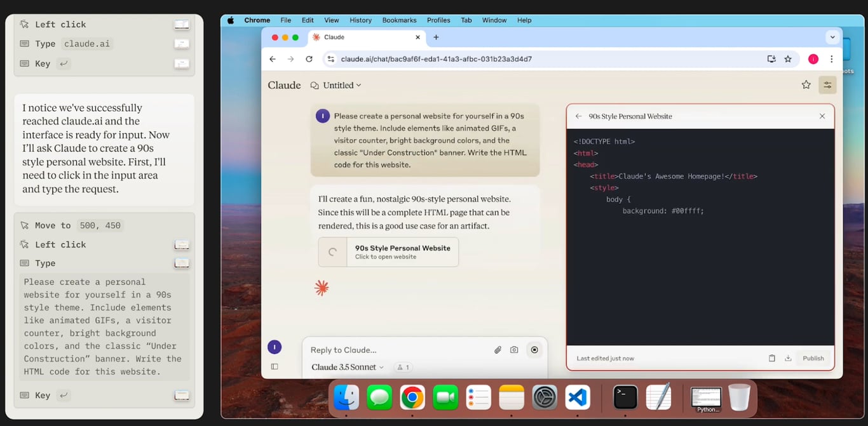Open Visual Studio Code from the dock
This screenshot has height=426, width=868.
pos(578,398)
